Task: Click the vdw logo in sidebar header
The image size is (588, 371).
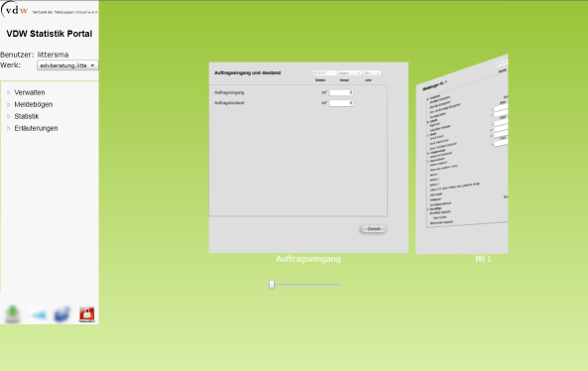Action: point(15,10)
